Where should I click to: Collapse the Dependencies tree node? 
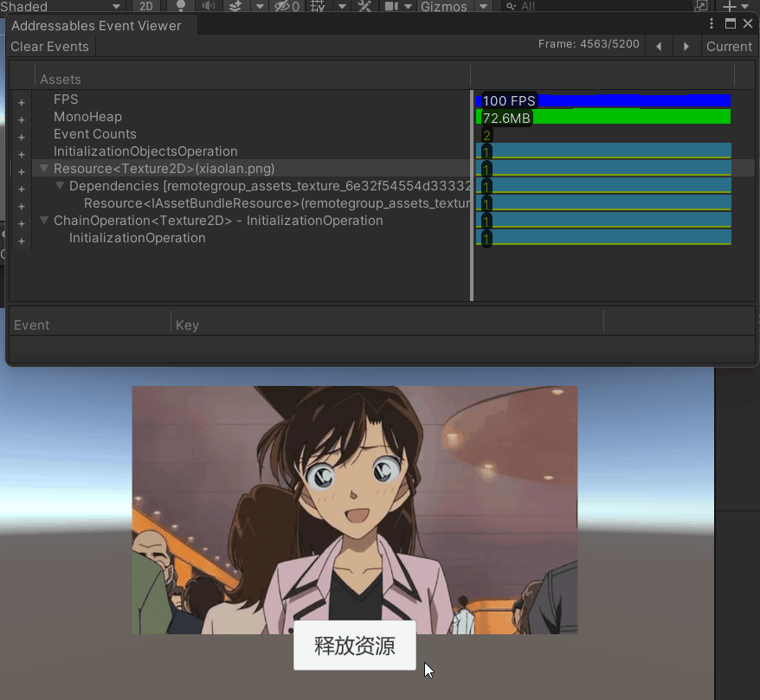(x=60, y=185)
